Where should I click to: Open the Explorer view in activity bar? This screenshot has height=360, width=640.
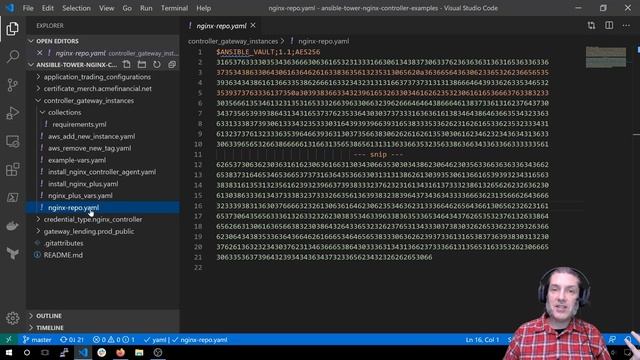[12, 29]
